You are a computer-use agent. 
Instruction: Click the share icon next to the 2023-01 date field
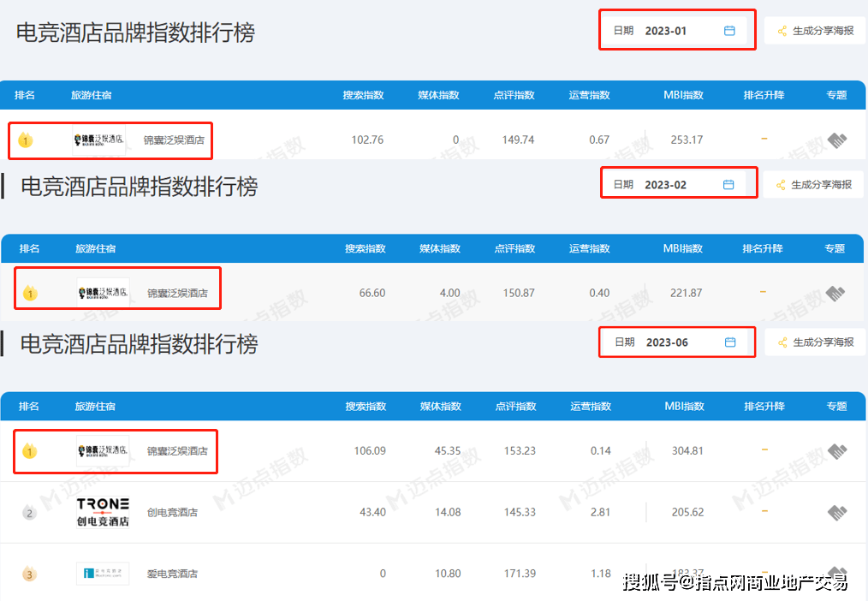pos(782,31)
